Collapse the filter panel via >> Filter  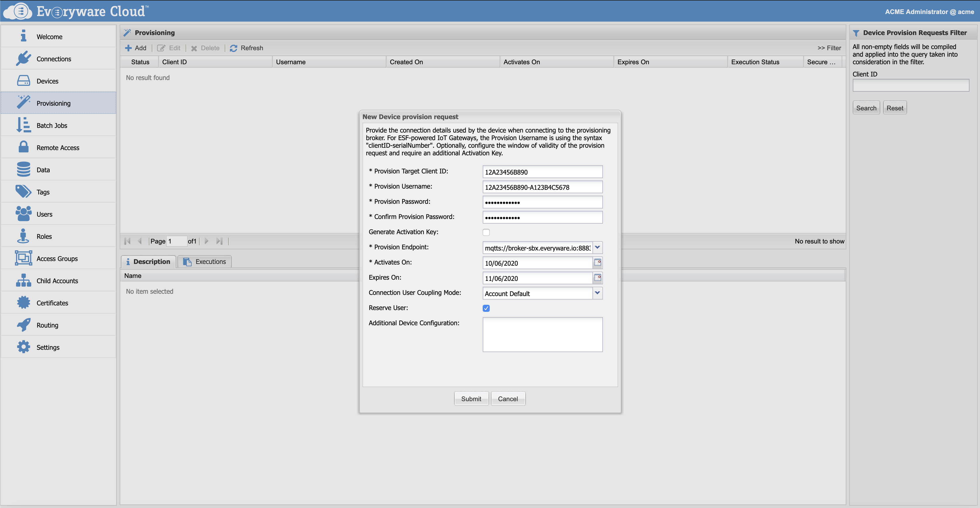(829, 48)
